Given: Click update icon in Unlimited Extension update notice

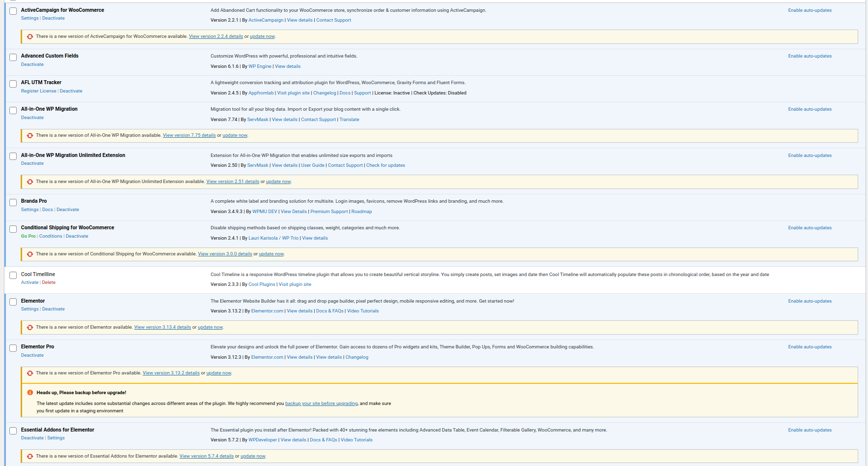Looking at the screenshot, I should (x=30, y=182).
